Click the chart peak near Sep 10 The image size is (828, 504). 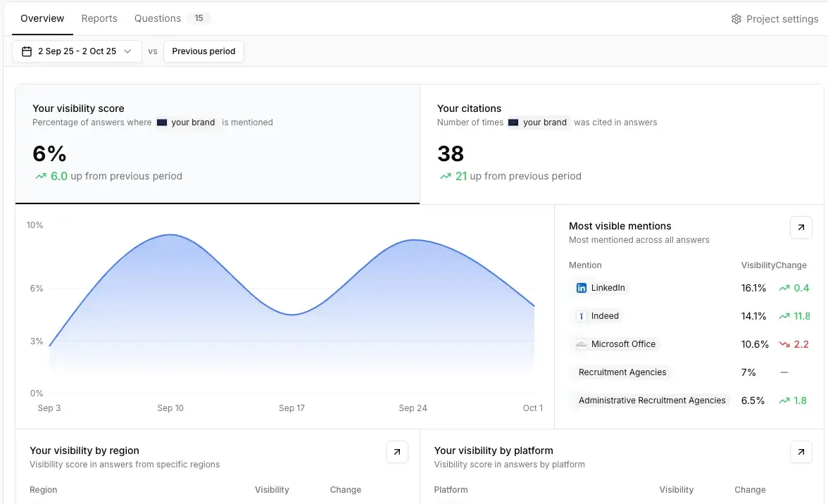click(170, 234)
